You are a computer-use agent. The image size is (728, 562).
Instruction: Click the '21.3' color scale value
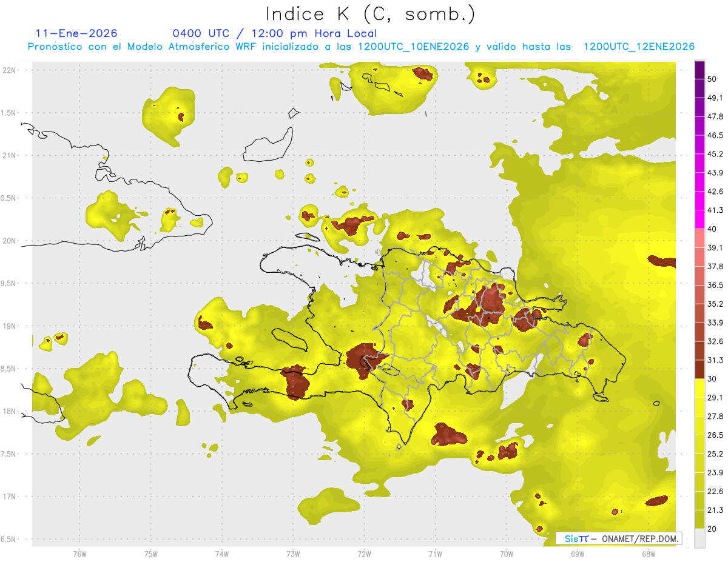[715, 510]
